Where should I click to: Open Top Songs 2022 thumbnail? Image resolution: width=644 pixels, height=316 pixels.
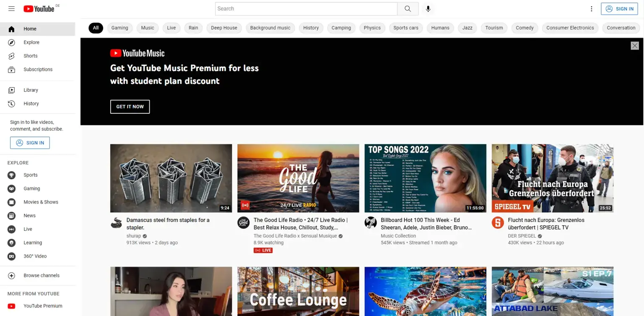425,178
